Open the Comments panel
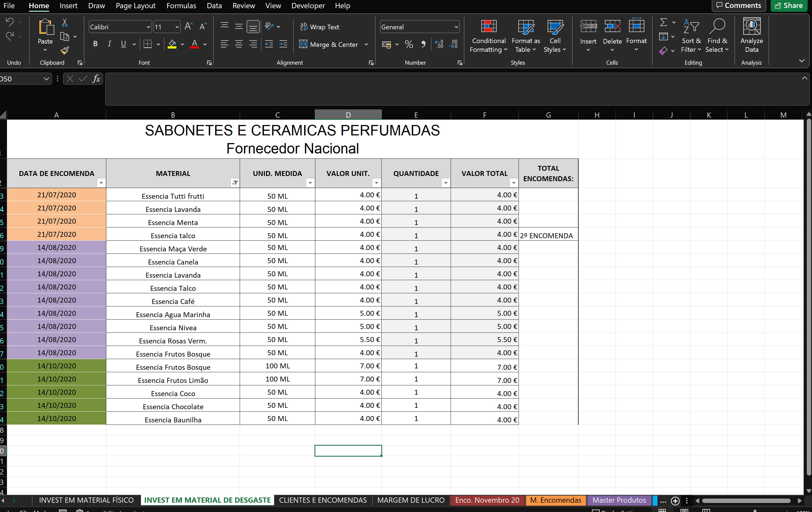The height and width of the screenshot is (512, 812). click(x=739, y=5)
